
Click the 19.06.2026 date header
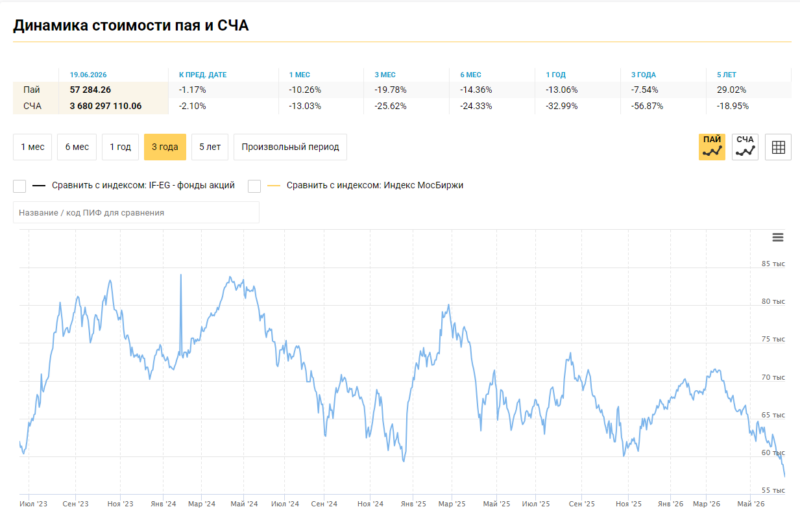pyautogui.click(x=88, y=75)
